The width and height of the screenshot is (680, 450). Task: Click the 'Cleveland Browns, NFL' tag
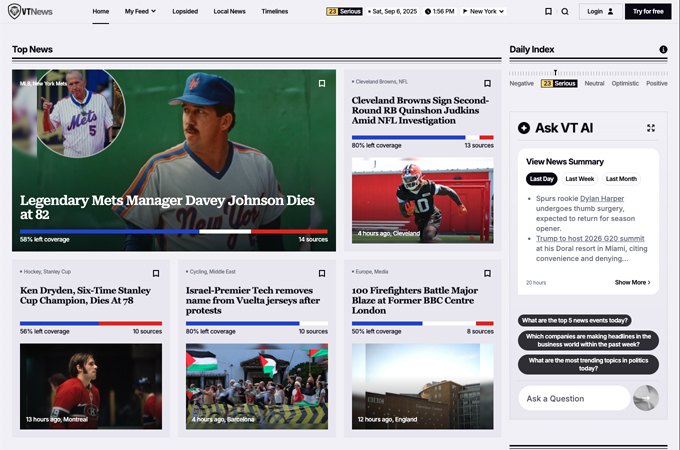381,82
